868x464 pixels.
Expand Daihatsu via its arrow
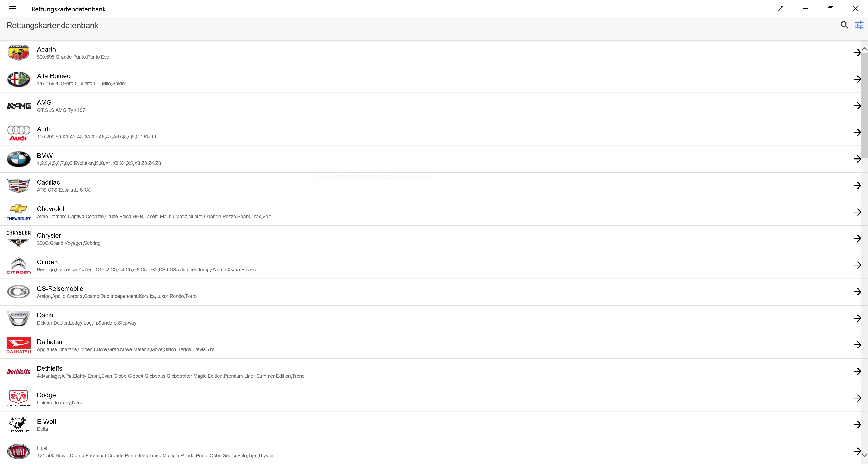[x=857, y=345]
